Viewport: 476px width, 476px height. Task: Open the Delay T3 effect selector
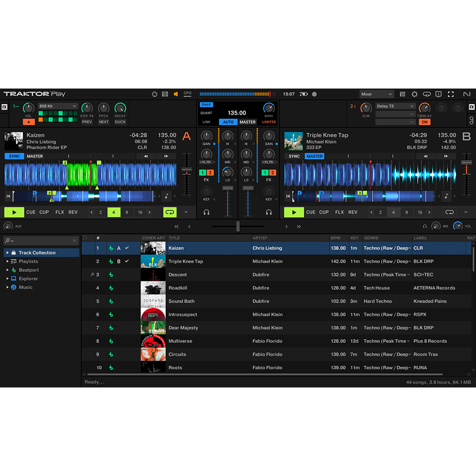tap(396, 106)
